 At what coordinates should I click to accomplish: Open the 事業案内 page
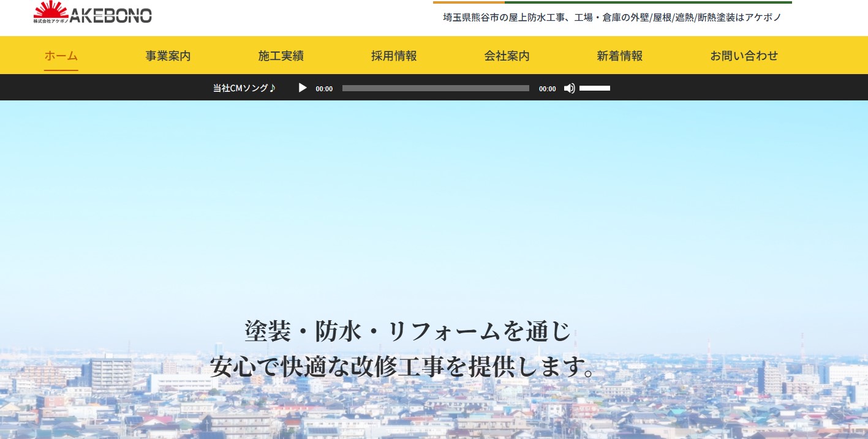[x=168, y=56]
